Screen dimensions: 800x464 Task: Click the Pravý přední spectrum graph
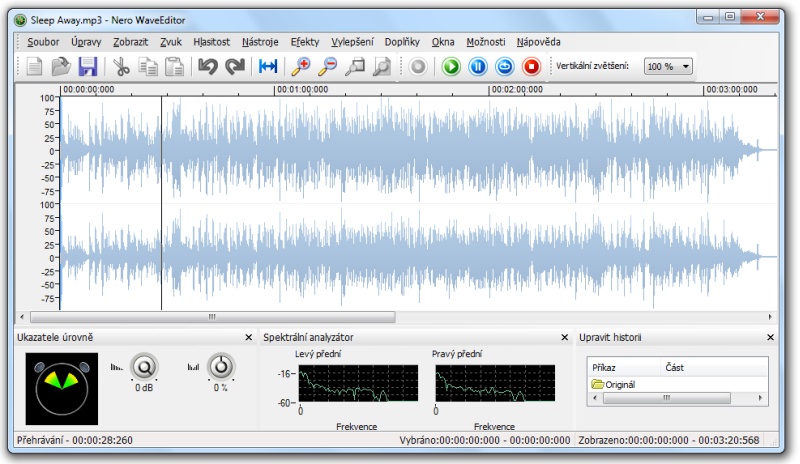tap(495, 383)
